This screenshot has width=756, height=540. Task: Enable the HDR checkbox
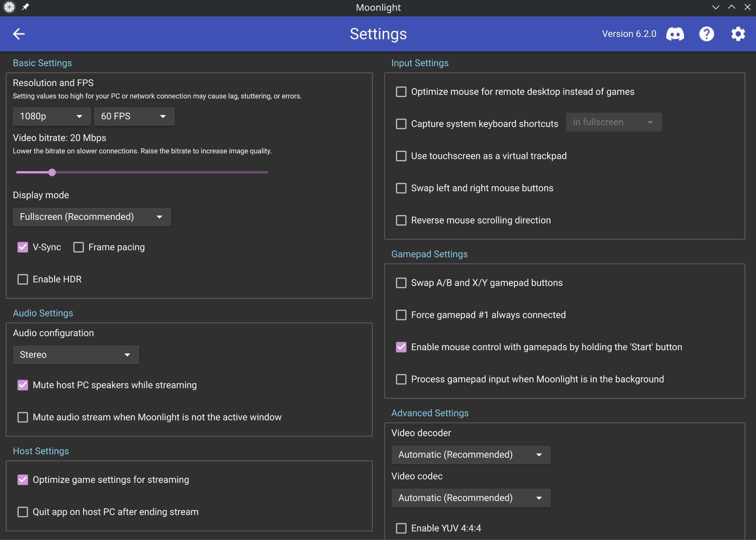click(23, 280)
